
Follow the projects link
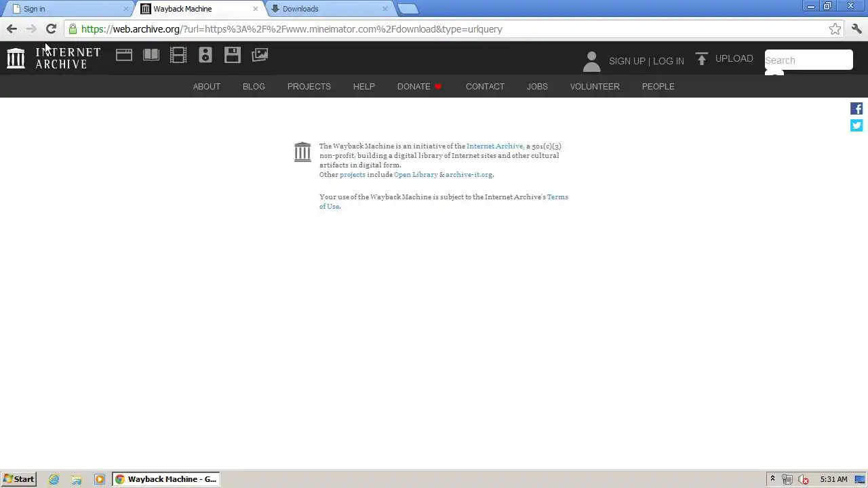tap(353, 174)
